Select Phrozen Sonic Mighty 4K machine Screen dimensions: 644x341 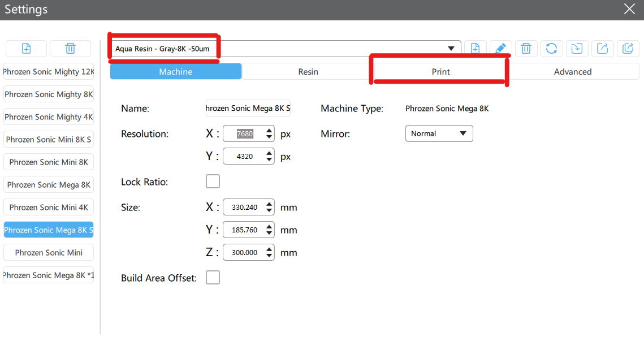(49, 116)
